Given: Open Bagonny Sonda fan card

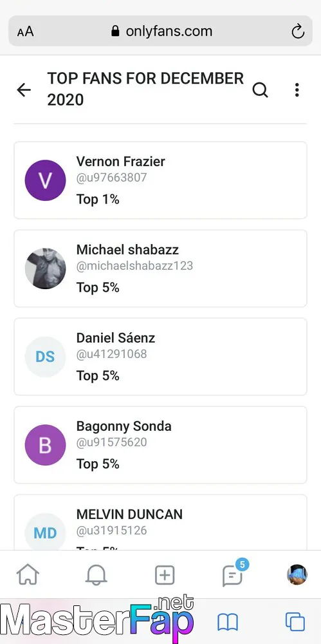Looking at the screenshot, I should (x=161, y=445).
